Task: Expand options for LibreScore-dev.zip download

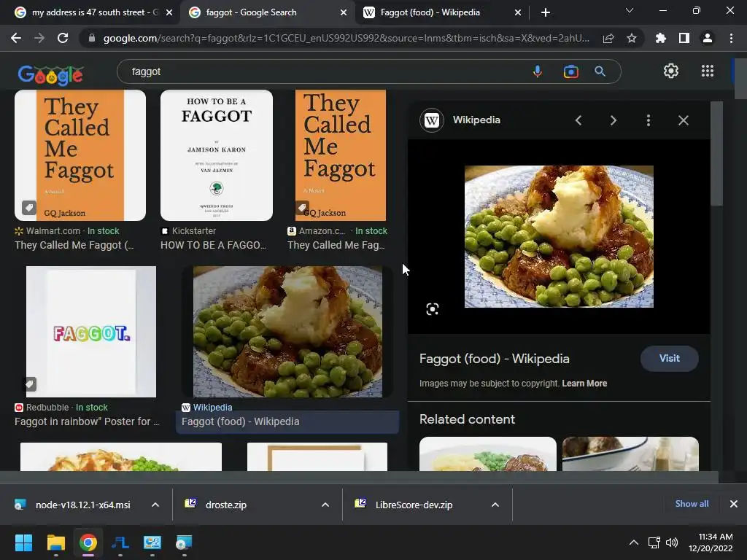Action: coord(495,505)
